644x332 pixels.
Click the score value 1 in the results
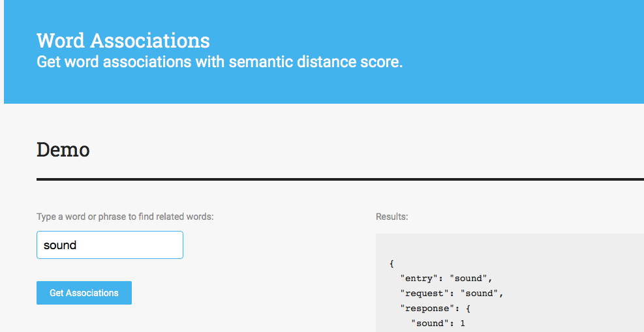point(463,323)
